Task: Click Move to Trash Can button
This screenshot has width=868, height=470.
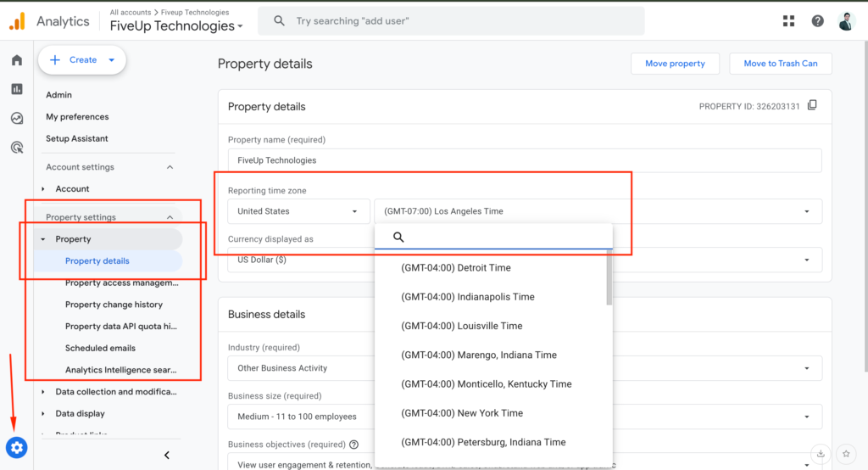Action: [781, 64]
